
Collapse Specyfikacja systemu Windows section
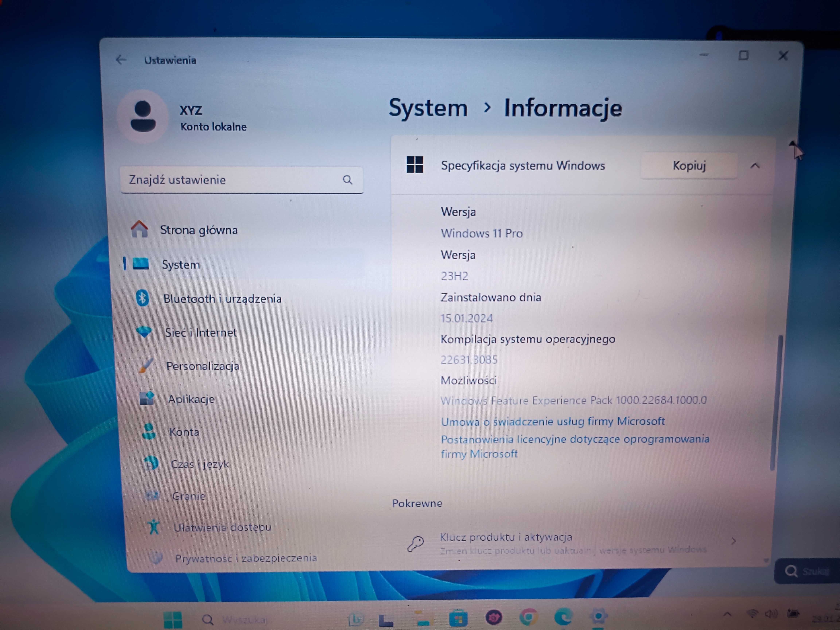tap(755, 166)
